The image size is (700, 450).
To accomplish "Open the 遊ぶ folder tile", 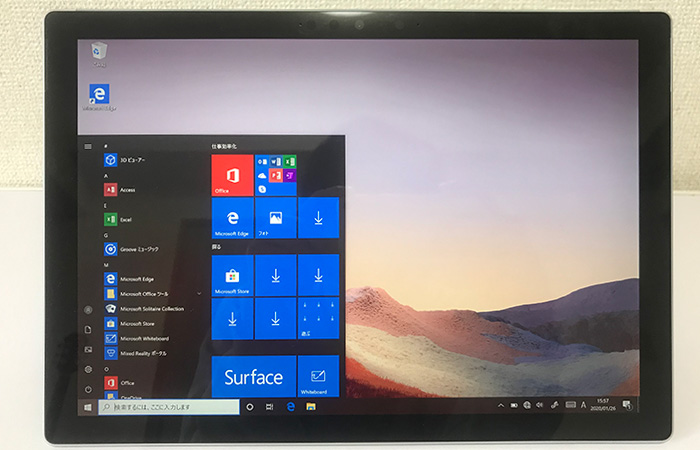I will (318, 319).
